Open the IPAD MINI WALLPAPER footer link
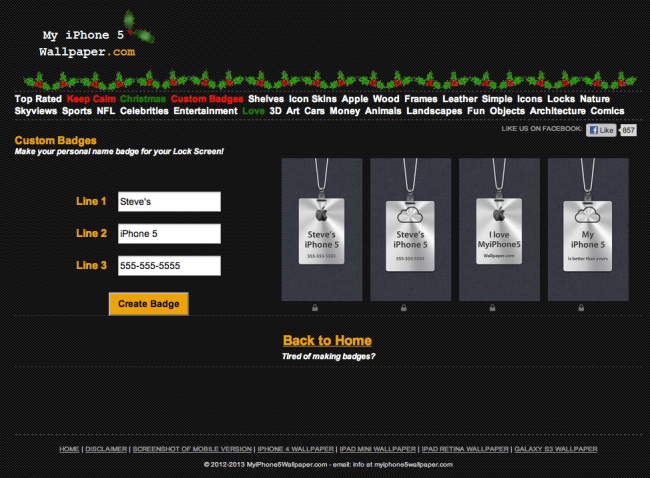This screenshot has width=650, height=478. pyautogui.click(x=378, y=449)
